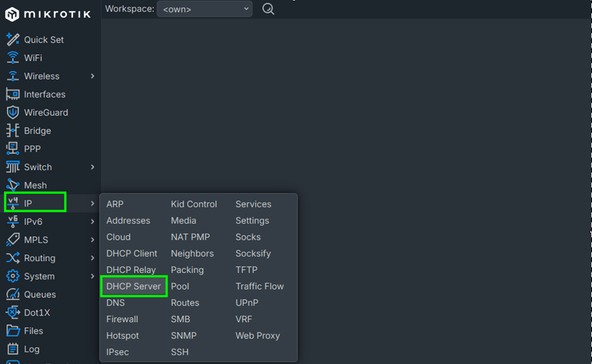Choose Firewall in the IP submenu

(x=122, y=319)
